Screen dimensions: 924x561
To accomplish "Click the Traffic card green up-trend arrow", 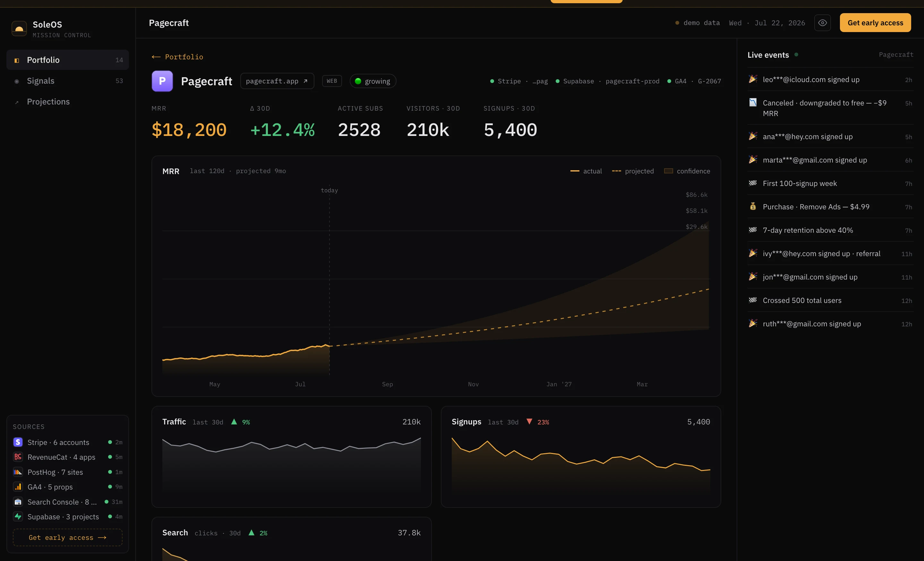I will (x=234, y=422).
